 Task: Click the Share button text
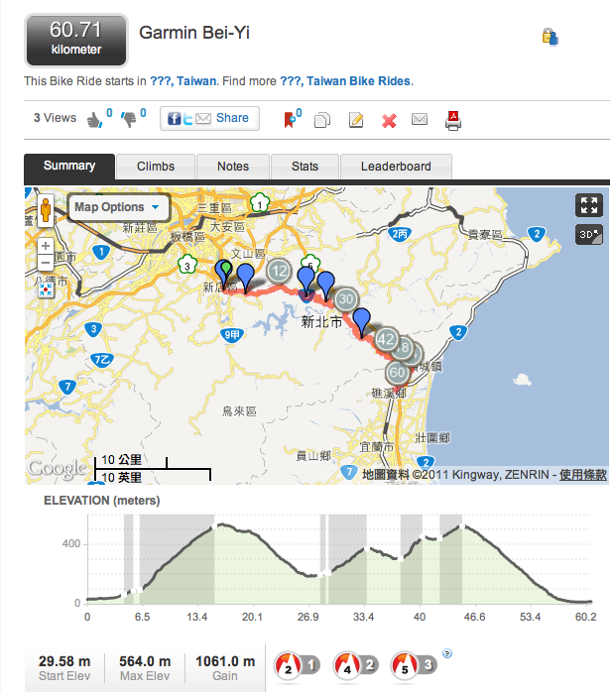tap(232, 118)
